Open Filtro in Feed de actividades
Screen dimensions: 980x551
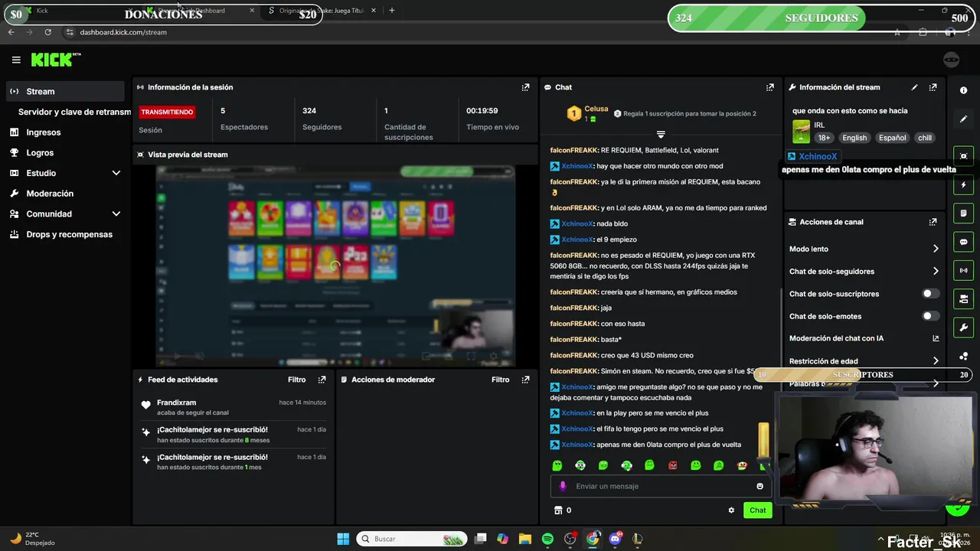click(x=296, y=380)
